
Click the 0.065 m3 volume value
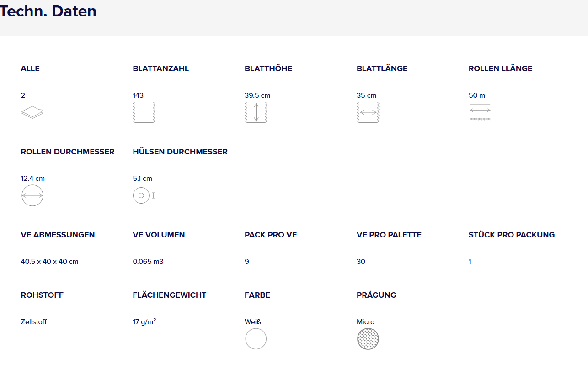click(x=148, y=262)
